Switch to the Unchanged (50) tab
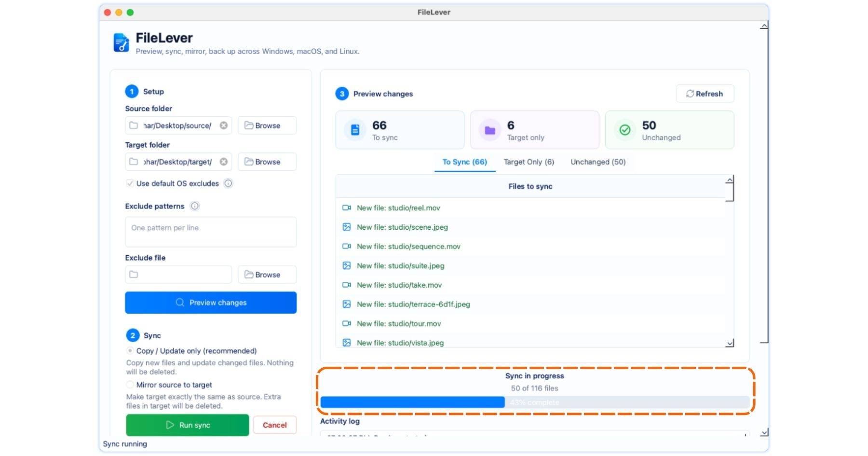This screenshot has width=868, height=456. point(598,162)
